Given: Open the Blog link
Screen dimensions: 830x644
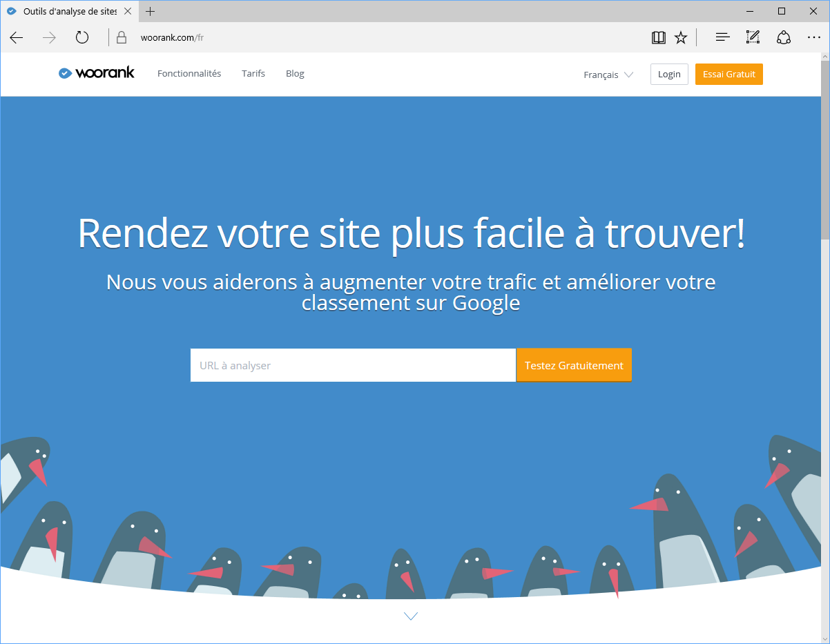Looking at the screenshot, I should tap(295, 74).
